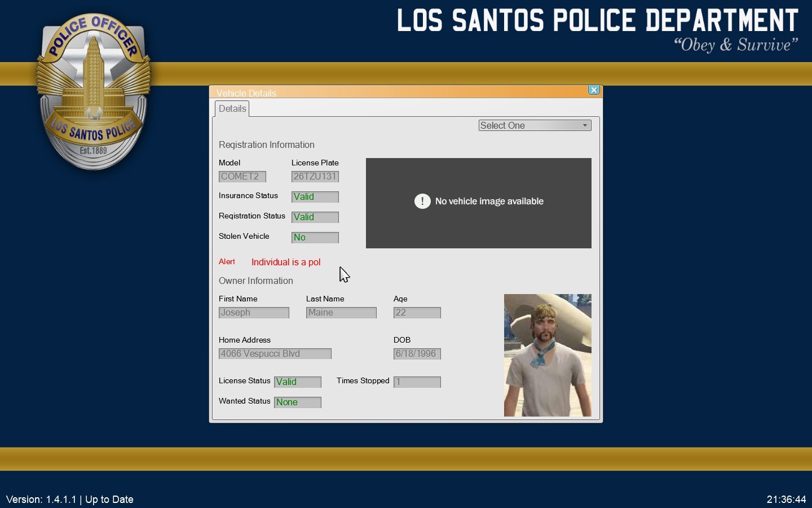Click the owner photo thumbnail

tap(548, 356)
